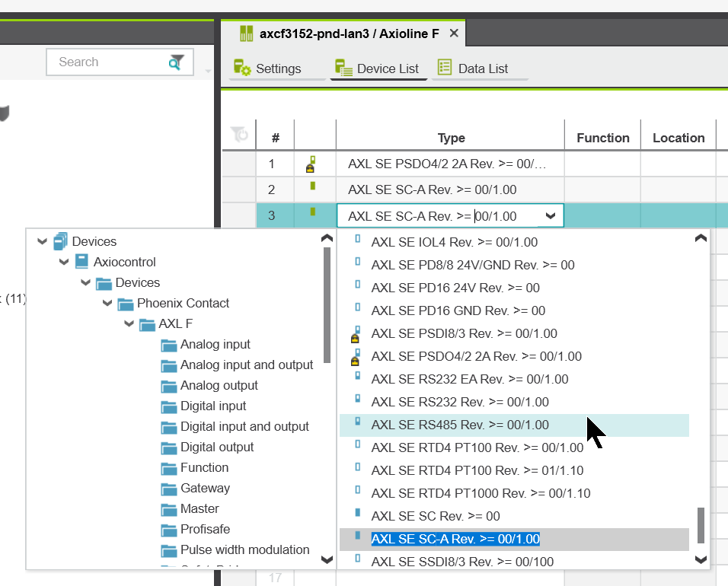The image size is (728, 586).
Task: Select row 2 AXL SE SC-A type cell
Action: [x=450, y=189]
